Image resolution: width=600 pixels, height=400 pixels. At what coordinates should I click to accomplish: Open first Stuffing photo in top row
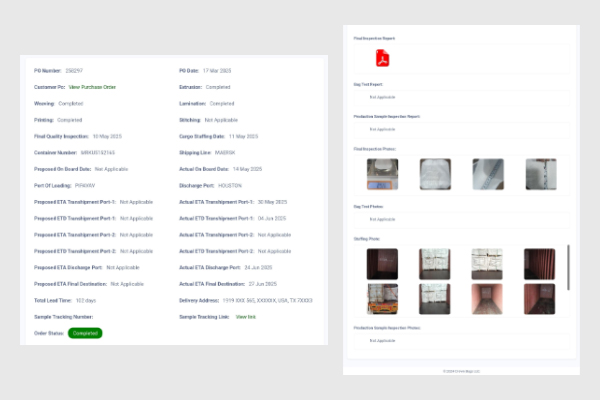click(x=384, y=264)
